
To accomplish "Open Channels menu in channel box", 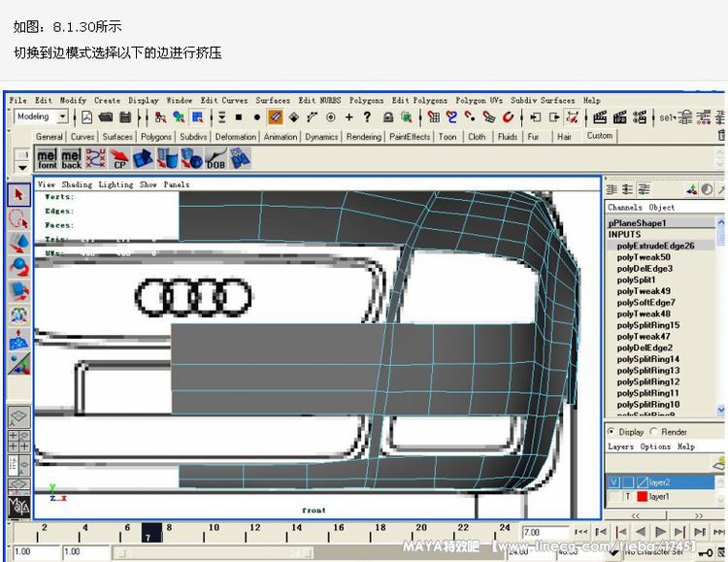I will 624,207.
